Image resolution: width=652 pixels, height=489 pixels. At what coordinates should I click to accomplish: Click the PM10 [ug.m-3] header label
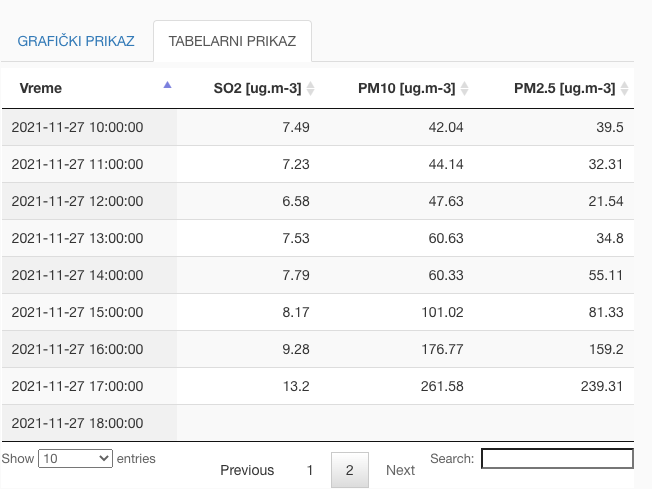click(x=406, y=88)
